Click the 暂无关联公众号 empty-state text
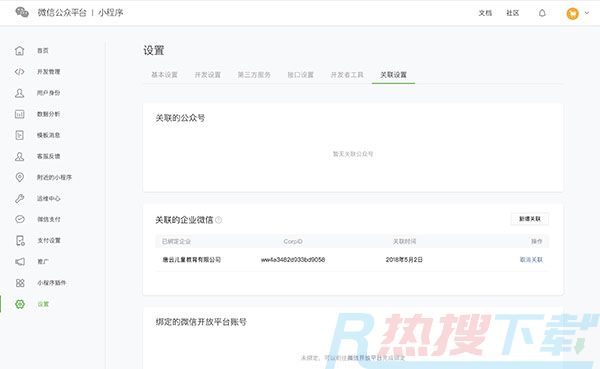Viewport: 600px width, 369px height. [x=353, y=154]
